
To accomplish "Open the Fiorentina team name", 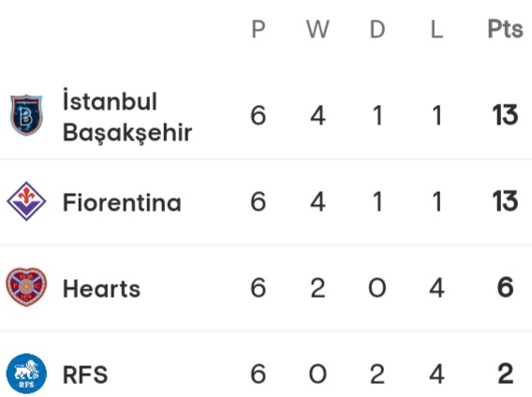I will 122,202.
